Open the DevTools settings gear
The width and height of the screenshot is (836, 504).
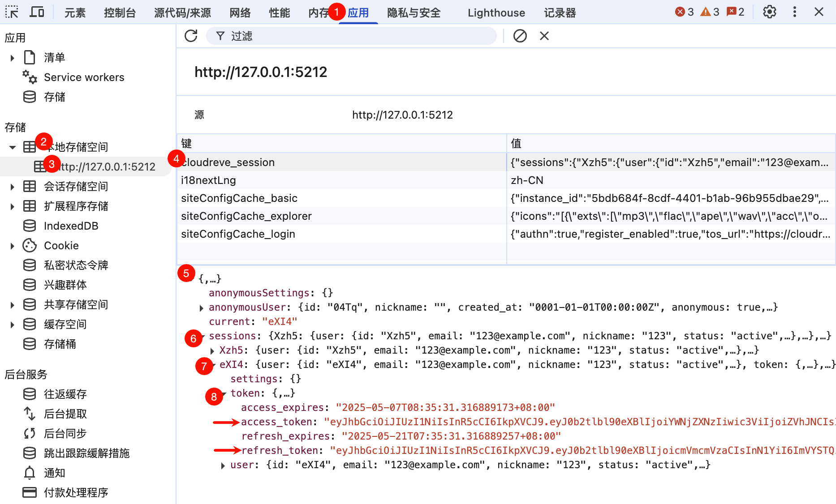point(769,12)
